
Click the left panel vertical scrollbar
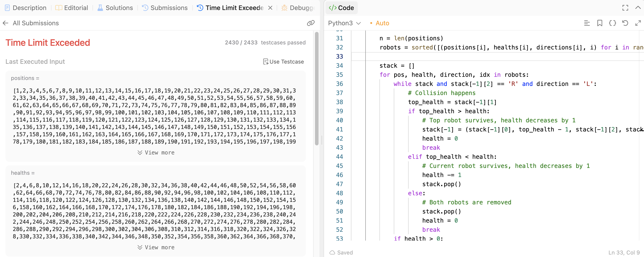pyautogui.click(x=317, y=88)
